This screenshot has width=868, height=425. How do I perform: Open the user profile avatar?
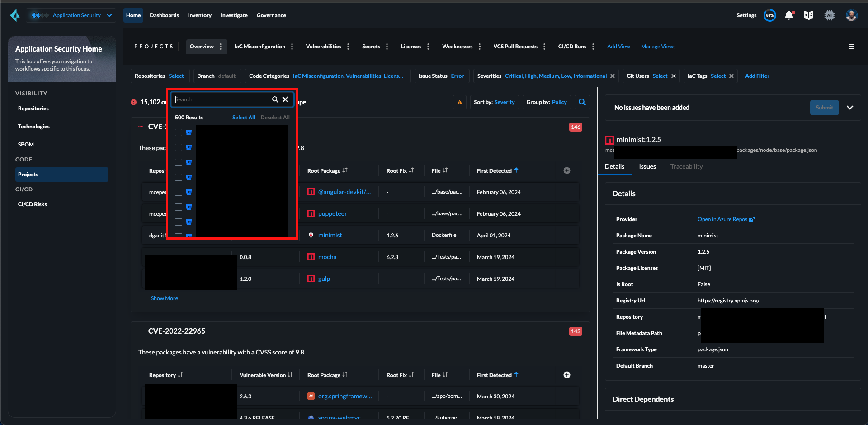pos(851,15)
